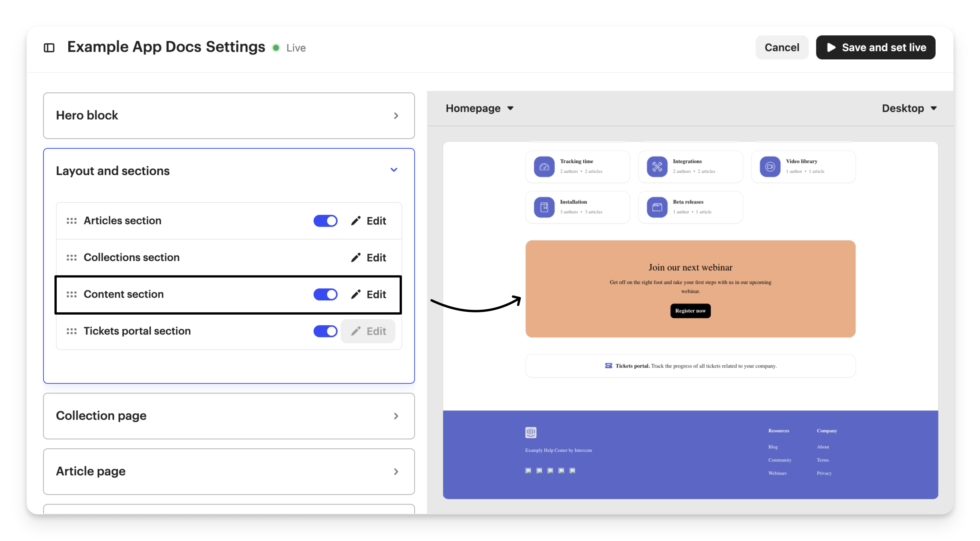Disable the Content section toggle
The width and height of the screenshot is (980, 541).
tap(325, 295)
